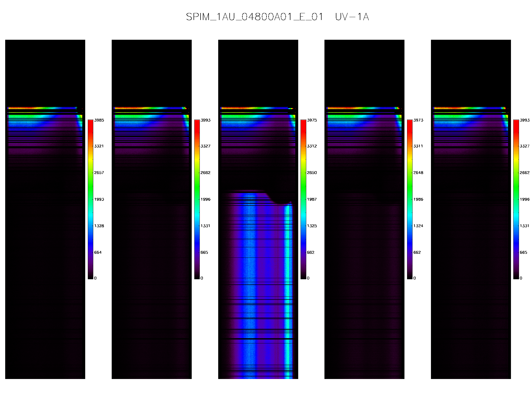The width and height of the screenshot is (532, 399).
Task: Click the 3312 tick label on third colorbar
Action: click(312, 146)
